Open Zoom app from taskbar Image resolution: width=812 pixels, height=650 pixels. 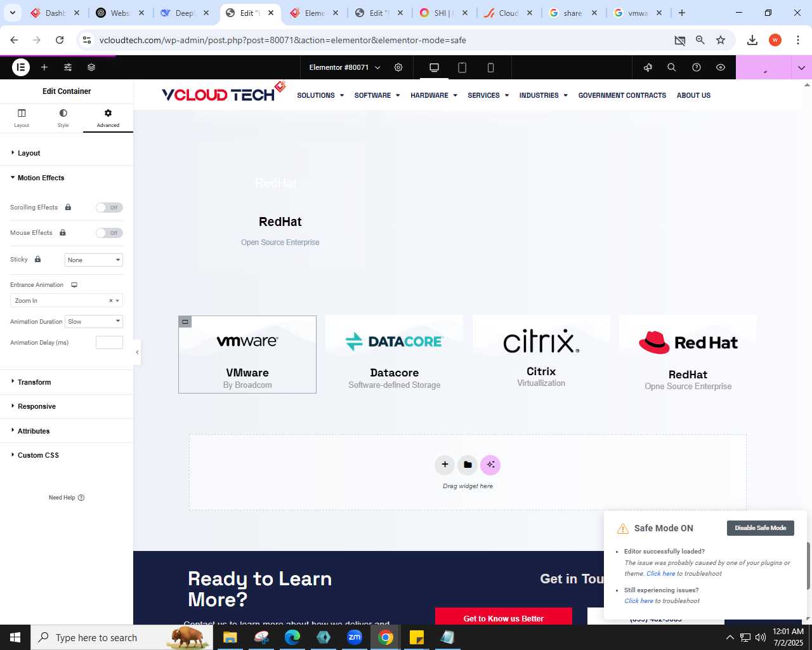pyautogui.click(x=355, y=637)
